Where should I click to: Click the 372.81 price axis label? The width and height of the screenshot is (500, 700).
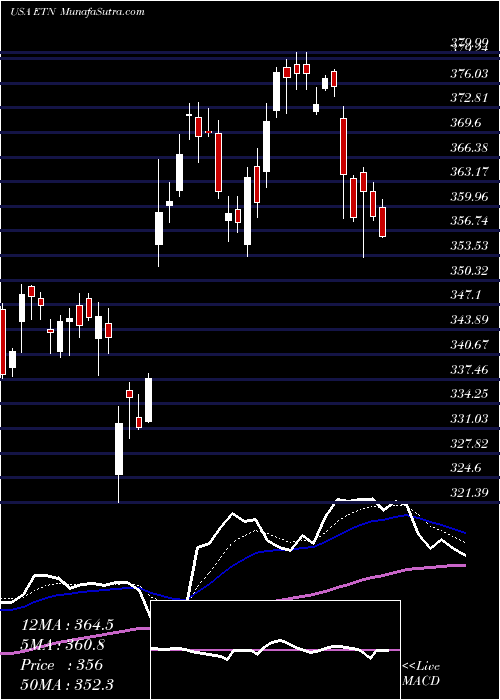[469, 98]
